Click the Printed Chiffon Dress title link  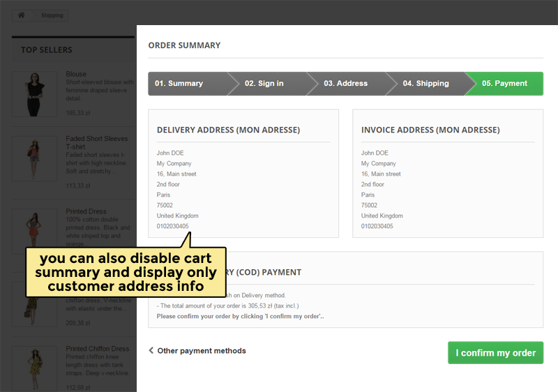tap(97, 349)
